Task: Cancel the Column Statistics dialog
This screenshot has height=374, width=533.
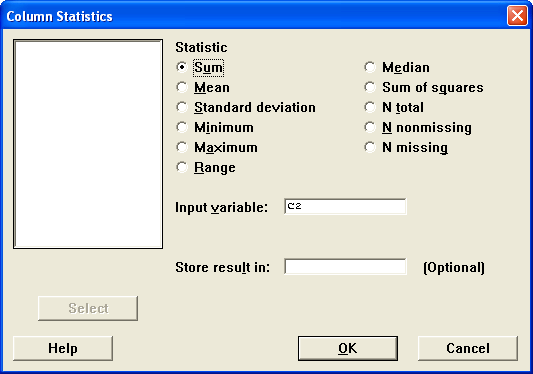Action: click(x=468, y=348)
